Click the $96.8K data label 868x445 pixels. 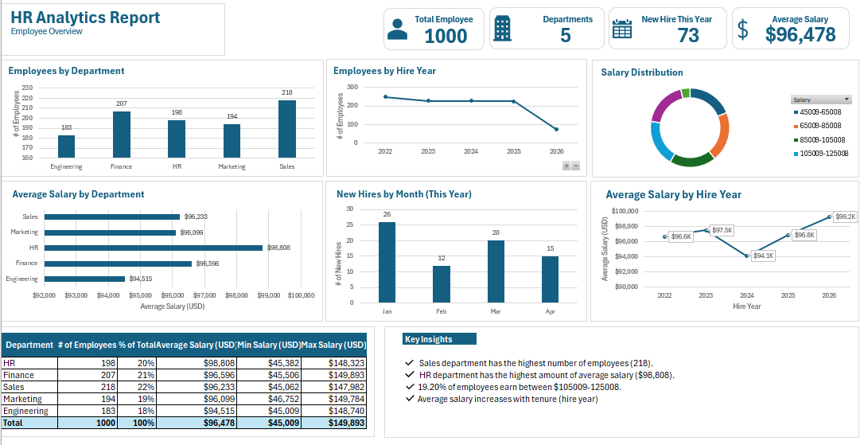pos(804,235)
